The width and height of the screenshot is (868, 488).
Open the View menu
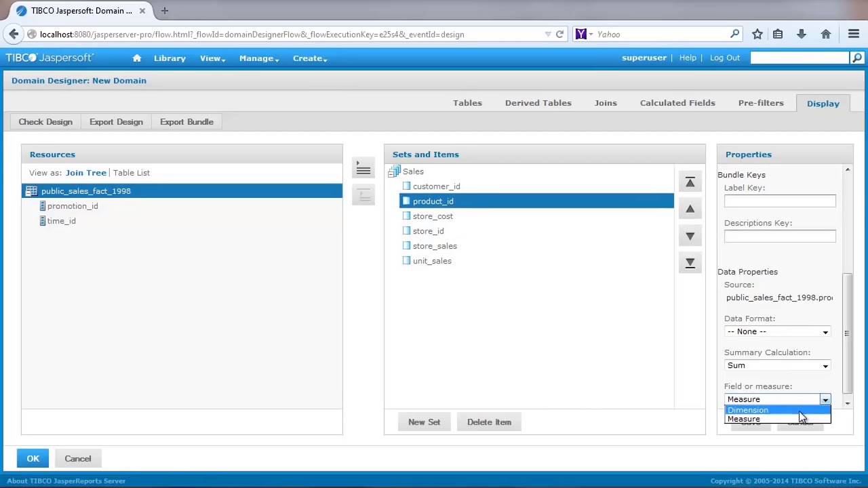[x=212, y=58]
